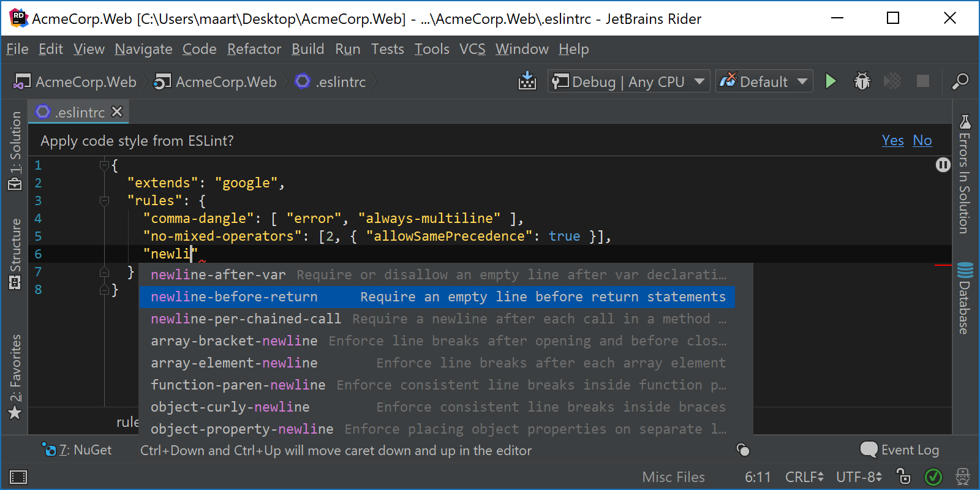Click the grayed-out run with coverage icon

[892, 81]
